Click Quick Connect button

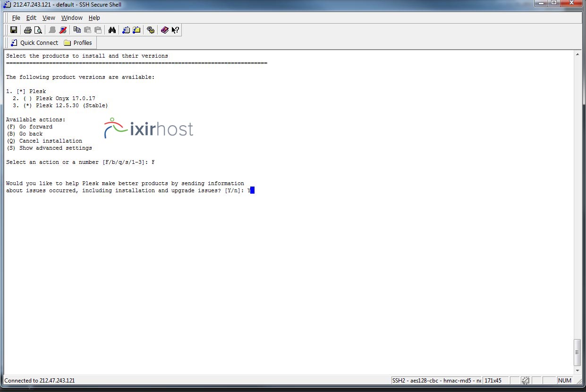coord(34,43)
